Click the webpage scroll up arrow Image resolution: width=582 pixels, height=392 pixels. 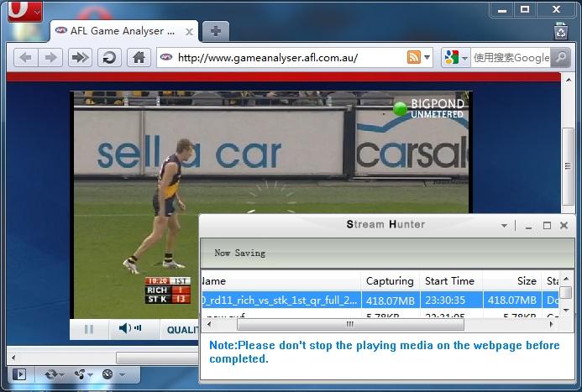click(569, 80)
